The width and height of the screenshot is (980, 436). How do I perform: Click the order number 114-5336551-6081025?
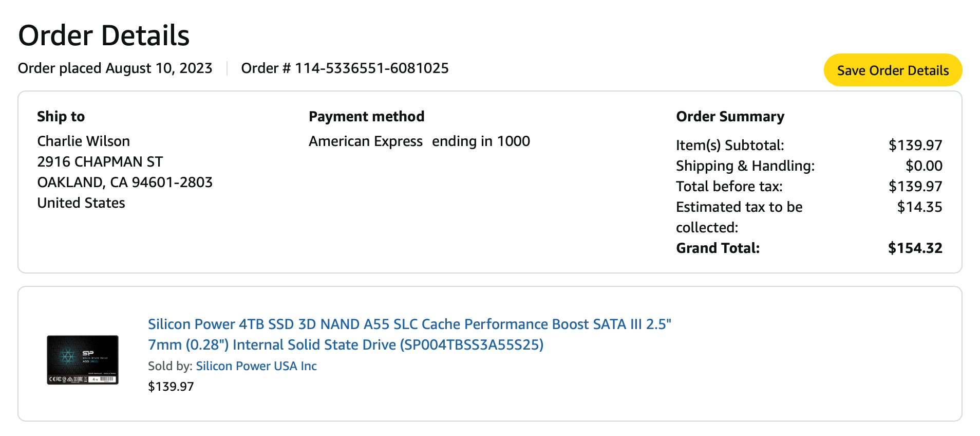coord(371,68)
